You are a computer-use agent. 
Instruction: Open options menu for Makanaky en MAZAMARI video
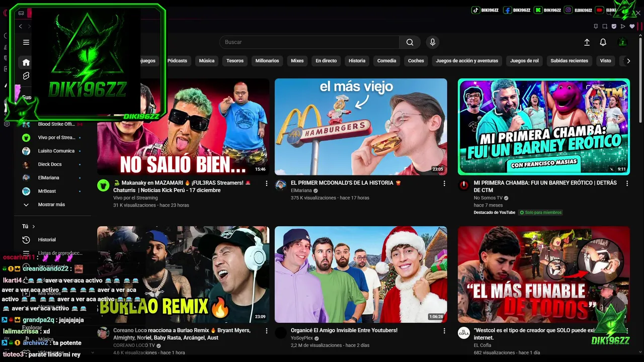267,184
